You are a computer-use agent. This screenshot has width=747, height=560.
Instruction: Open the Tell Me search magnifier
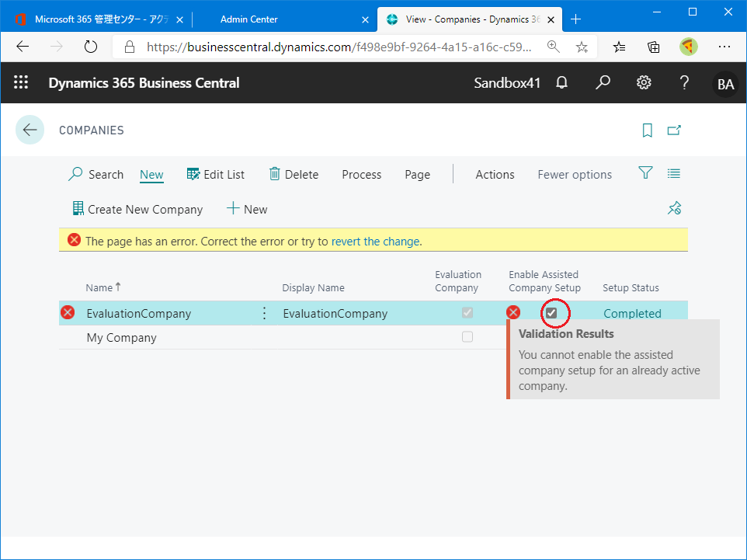point(603,82)
